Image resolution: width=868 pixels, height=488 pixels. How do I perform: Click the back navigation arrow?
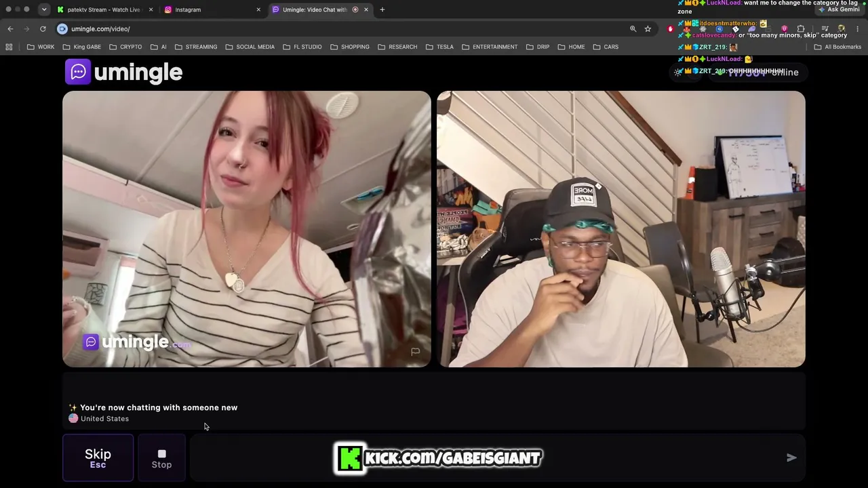coord(10,28)
